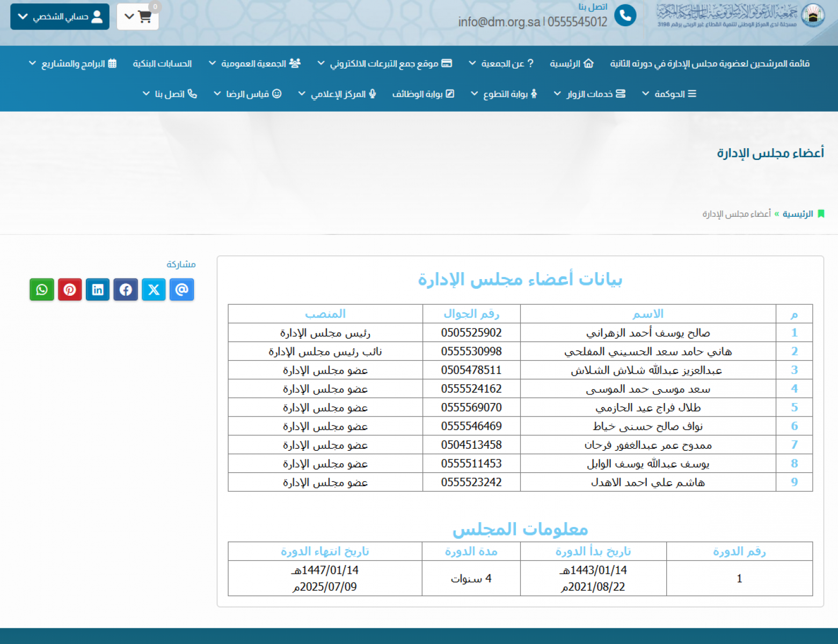Click phone 0505525902 in table
This screenshot has height=644, width=838.
(471, 333)
